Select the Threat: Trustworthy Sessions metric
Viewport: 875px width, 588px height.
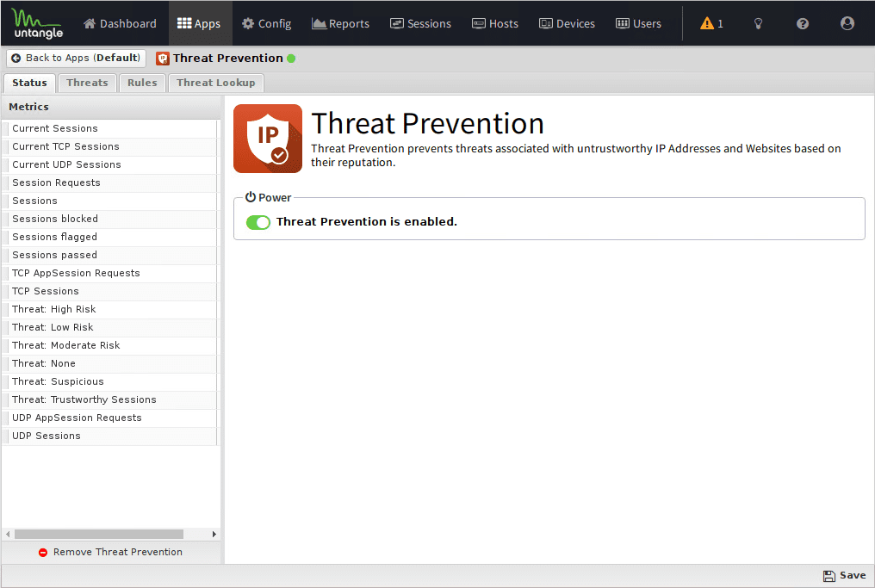(110, 399)
